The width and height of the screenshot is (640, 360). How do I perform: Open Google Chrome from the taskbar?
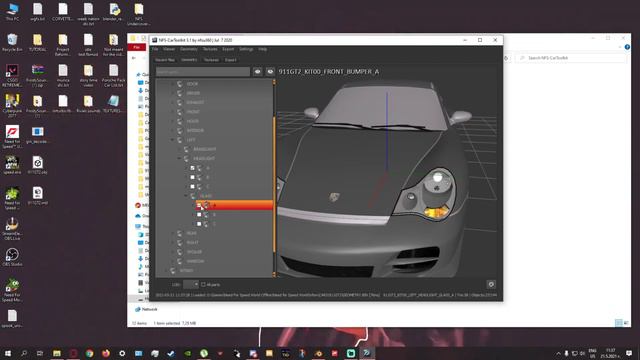tap(89, 353)
